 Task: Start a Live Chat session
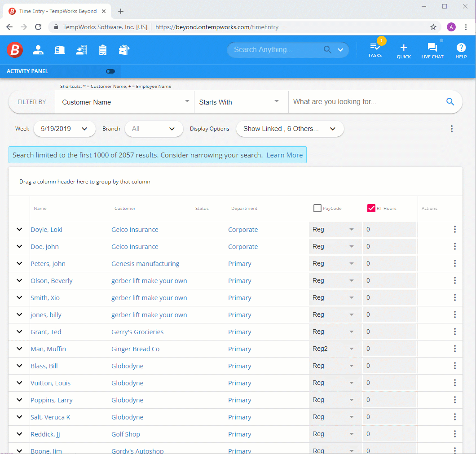432,51
